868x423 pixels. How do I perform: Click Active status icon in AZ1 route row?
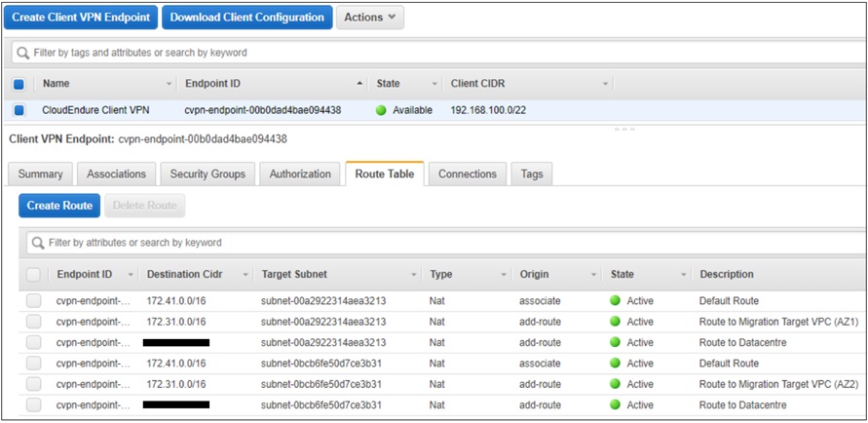(x=615, y=322)
